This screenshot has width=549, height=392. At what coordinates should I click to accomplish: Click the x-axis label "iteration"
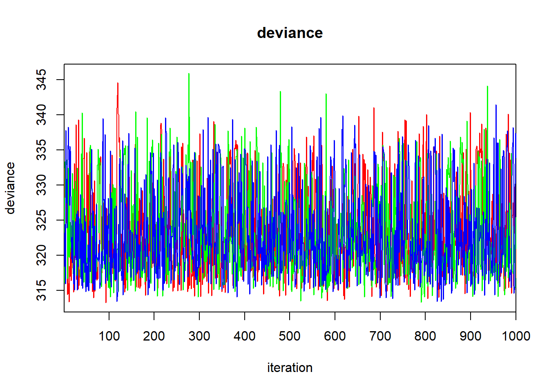click(x=290, y=367)
